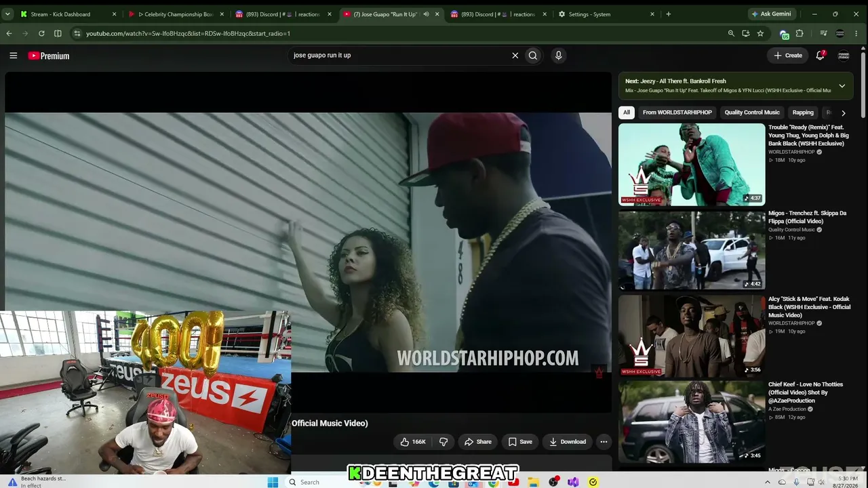The image size is (868, 488).
Task: Select the From WORLDSTARHIPHOP chip
Action: 677,113
